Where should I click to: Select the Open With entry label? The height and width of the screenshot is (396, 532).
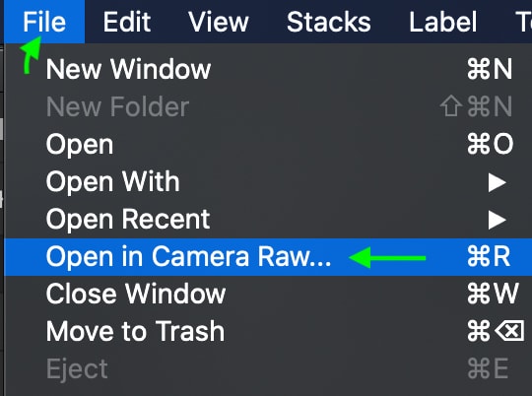pyautogui.click(x=112, y=182)
